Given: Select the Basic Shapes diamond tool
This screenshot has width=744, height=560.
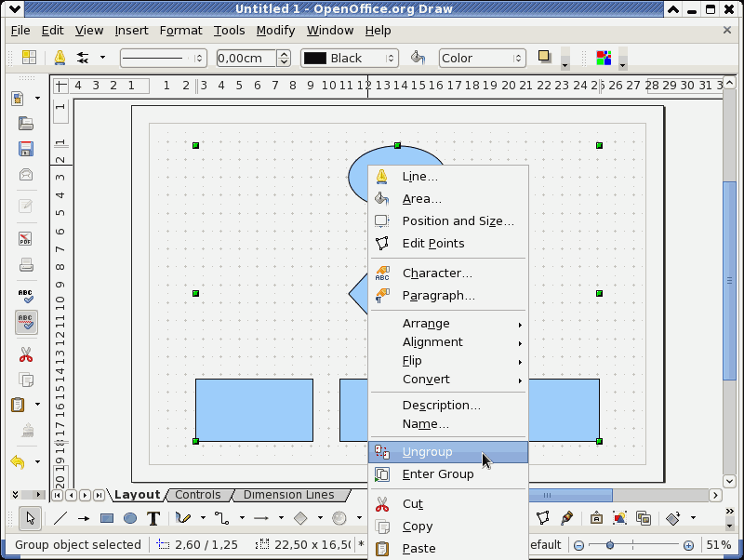Looking at the screenshot, I should click(x=300, y=518).
